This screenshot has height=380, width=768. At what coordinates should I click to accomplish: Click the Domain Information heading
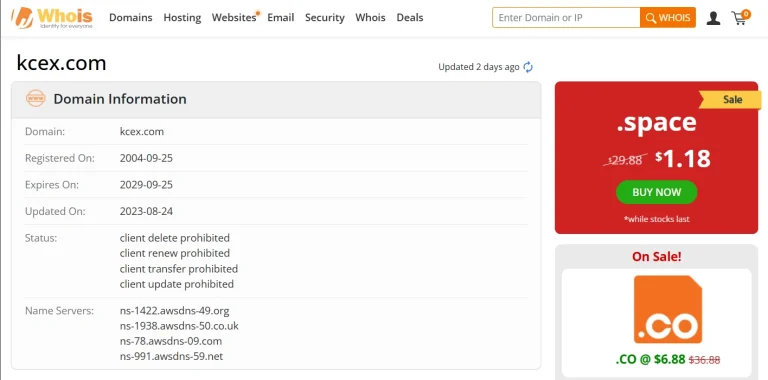point(120,99)
